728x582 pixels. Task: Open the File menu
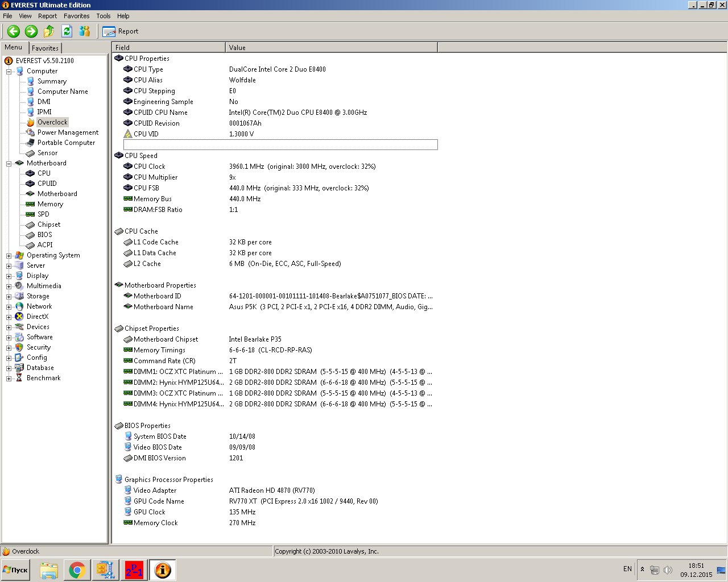[7, 16]
